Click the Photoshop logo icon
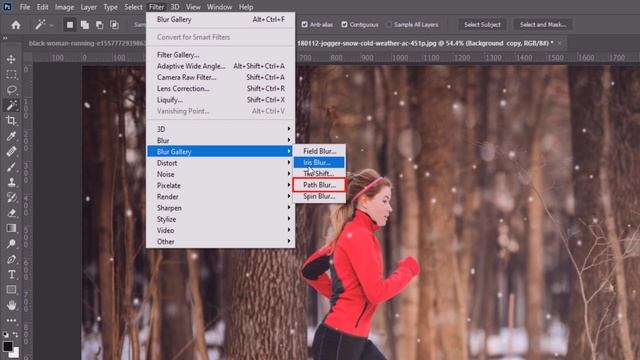The height and width of the screenshot is (360, 640). click(7, 7)
